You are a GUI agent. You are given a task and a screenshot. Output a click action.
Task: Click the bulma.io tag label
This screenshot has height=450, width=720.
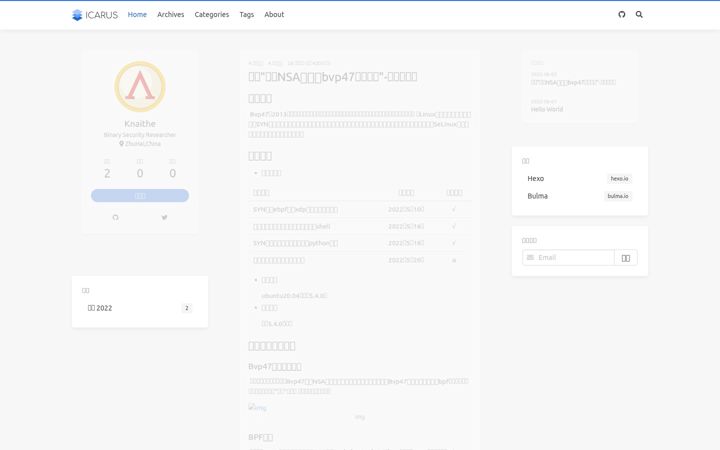click(618, 196)
